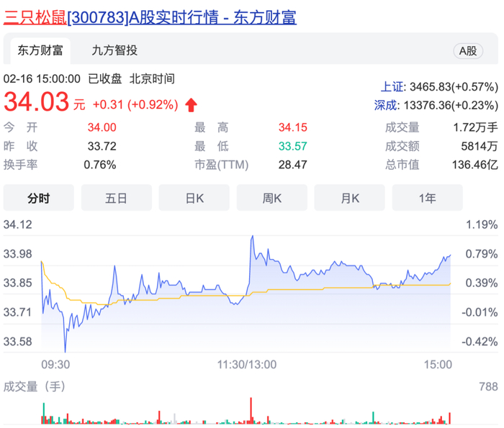This screenshot has width=504, height=428.
Task: Select the 1年 chart range
Action: [428, 198]
